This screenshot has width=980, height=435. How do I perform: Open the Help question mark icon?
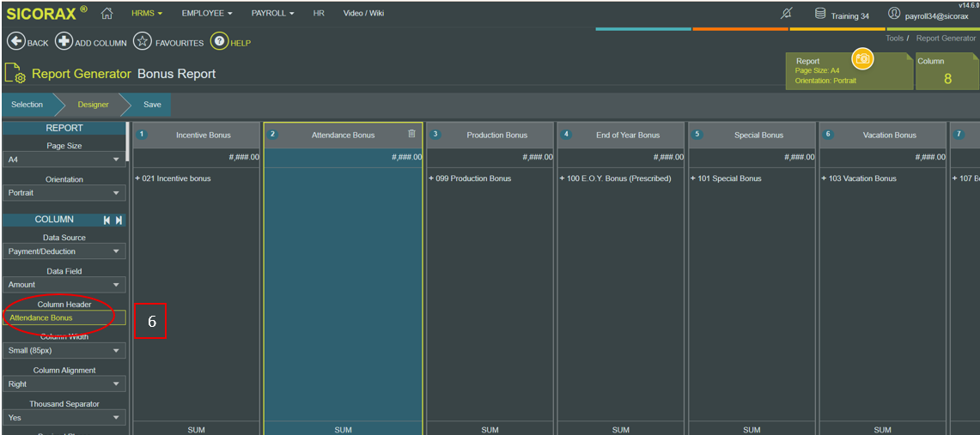pyautogui.click(x=219, y=42)
